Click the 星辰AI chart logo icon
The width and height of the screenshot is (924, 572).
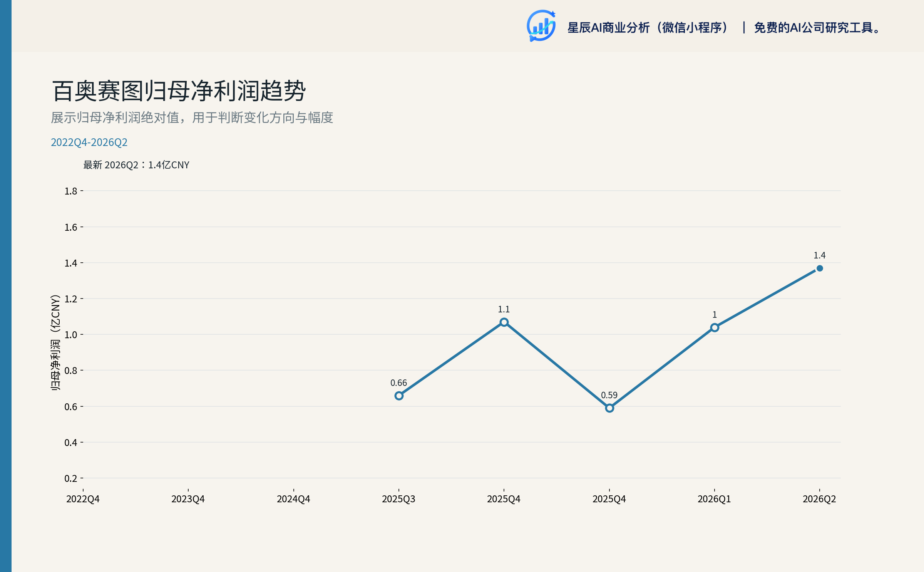(541, 26)
